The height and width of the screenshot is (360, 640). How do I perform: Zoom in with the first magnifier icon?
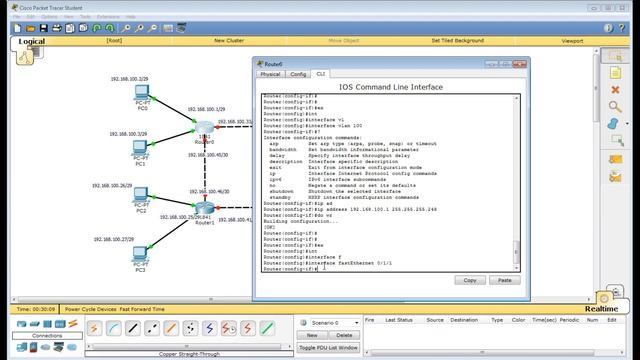[126, 28]
